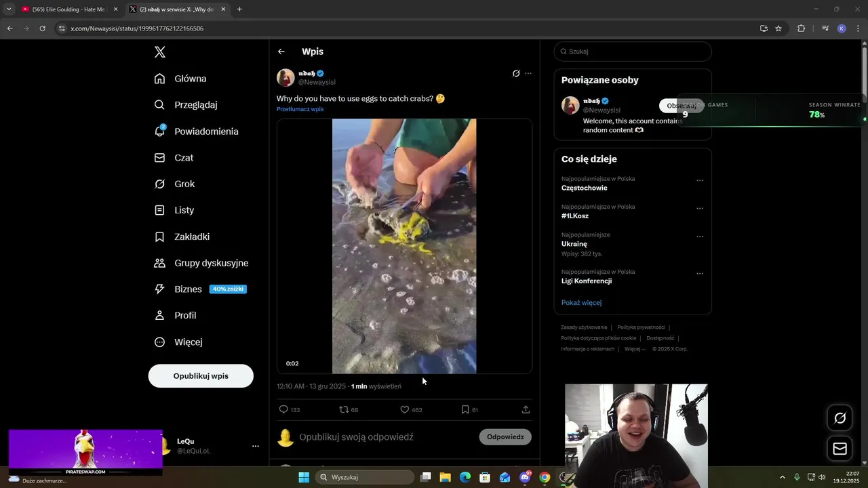Viewport: 868px width, 488px height.
Task: Open LeQu account menu dots
Action: (256, 446)
